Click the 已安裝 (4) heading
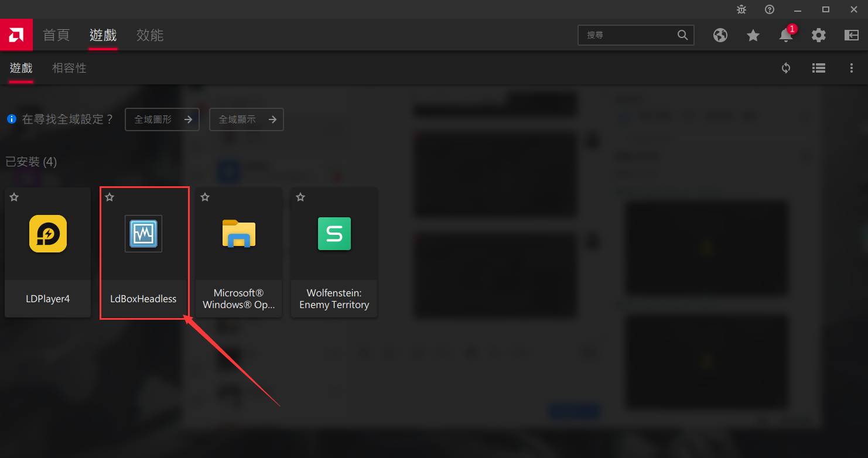868x458 pixels. [x=32, y=162]
